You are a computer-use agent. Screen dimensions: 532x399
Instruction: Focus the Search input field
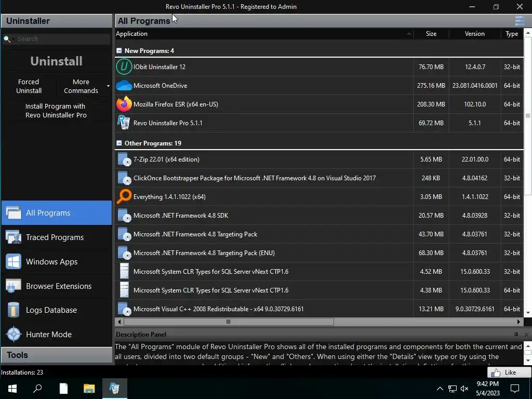coord(63,38)
